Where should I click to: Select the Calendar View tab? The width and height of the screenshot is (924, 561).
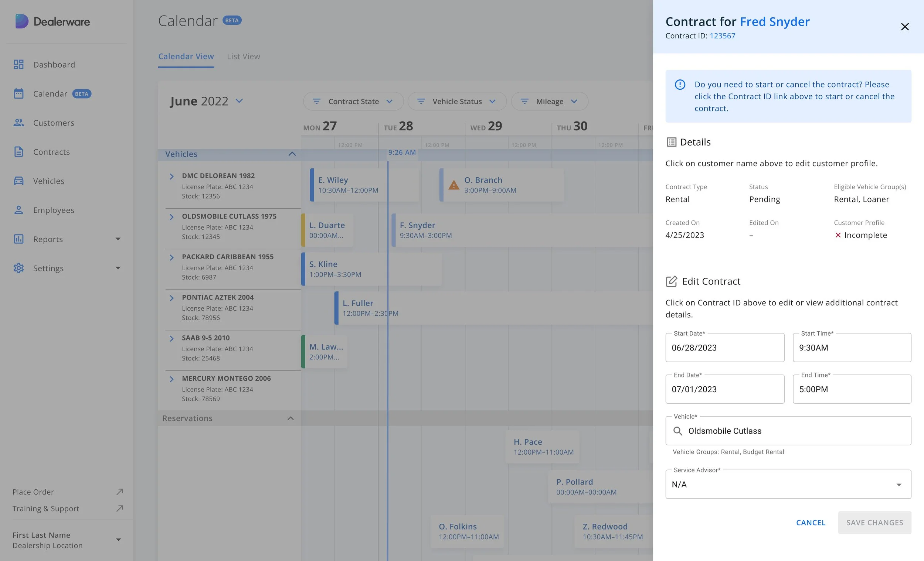pyautogui.click(x=186, y=56)
